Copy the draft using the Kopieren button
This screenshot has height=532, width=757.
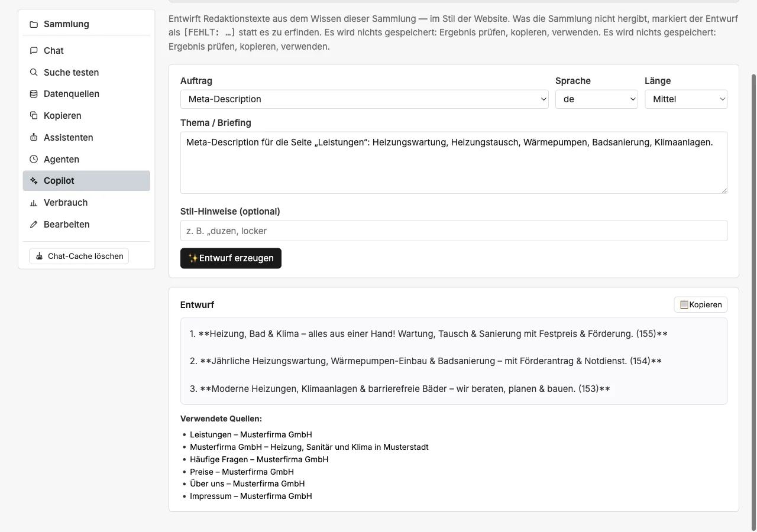point(701,304)
